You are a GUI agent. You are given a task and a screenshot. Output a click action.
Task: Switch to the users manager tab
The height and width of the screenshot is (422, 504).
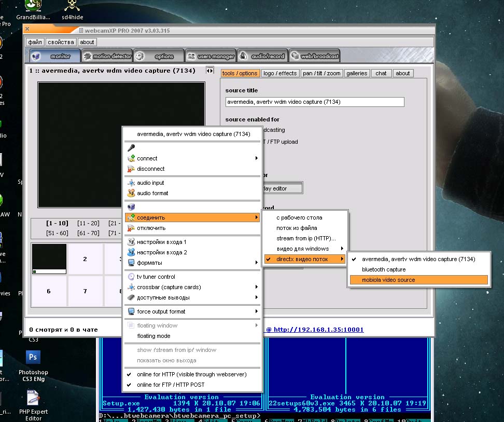point(211,56)
